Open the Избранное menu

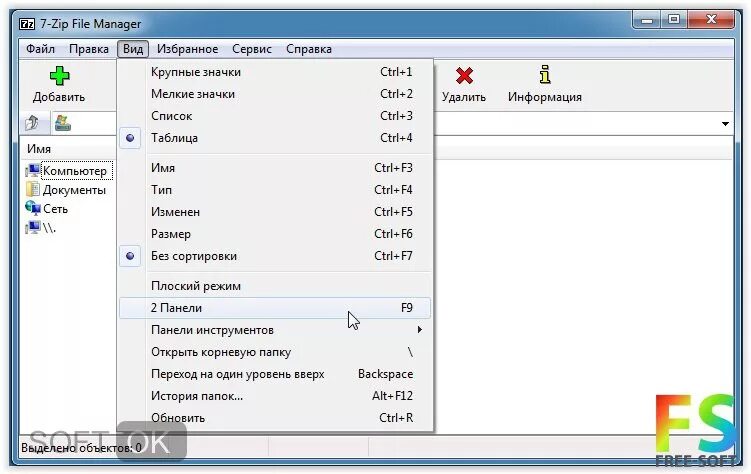pos(187,49)
